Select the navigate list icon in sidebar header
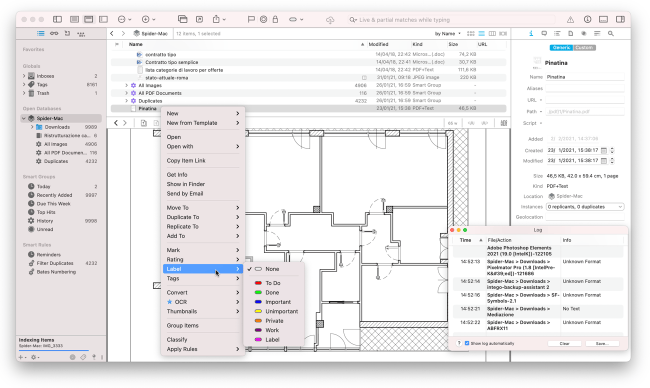Viewport: 650px width, 388px height. click(41, 34)
